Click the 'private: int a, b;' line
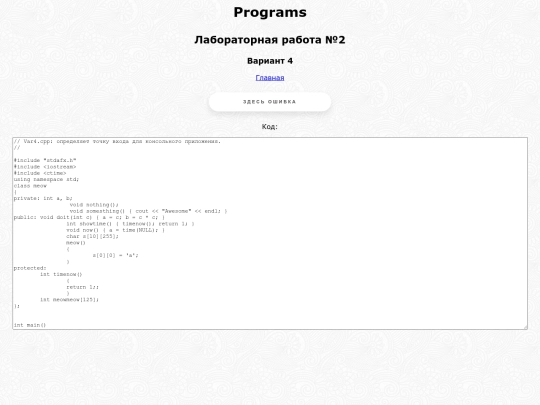Image resolution: width=540 pixels, height=405 pixels. (43, 198)
